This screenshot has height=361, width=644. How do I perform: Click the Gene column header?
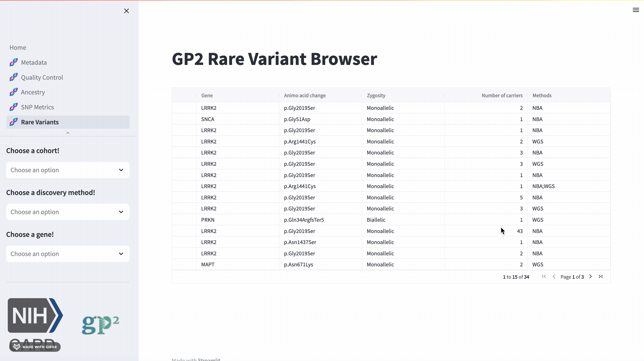207,95
